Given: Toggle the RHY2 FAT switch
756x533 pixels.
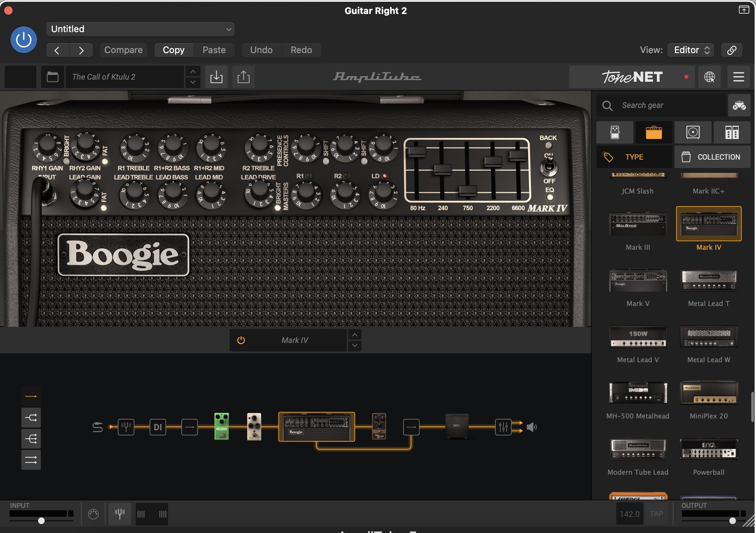Looking at the screenshot, I should pyautogui.click(x=104, y=162).
